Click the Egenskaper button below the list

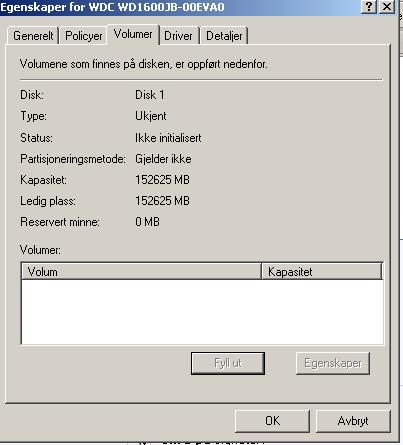point(333,363)
